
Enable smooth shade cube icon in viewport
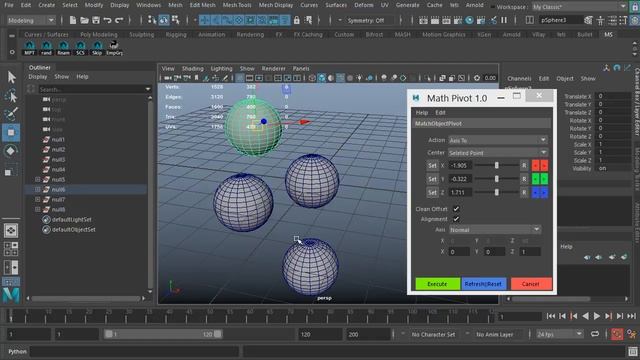[x=322, y=78]
